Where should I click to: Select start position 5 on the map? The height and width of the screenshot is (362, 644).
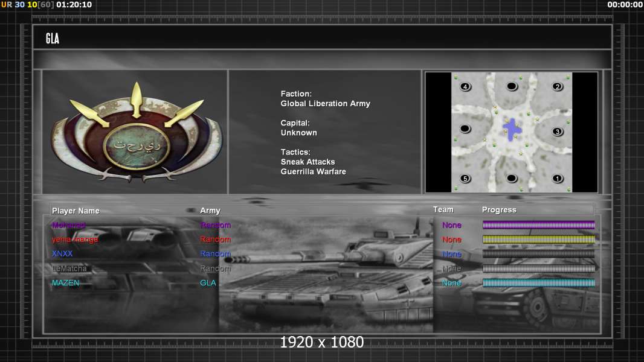(465, 179)
